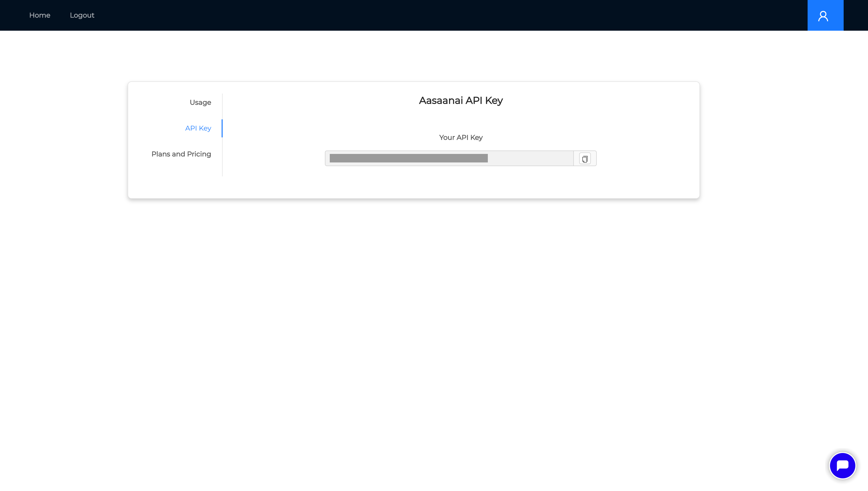
Task: Open the chat support bubble
Action: tap(842, 466)
